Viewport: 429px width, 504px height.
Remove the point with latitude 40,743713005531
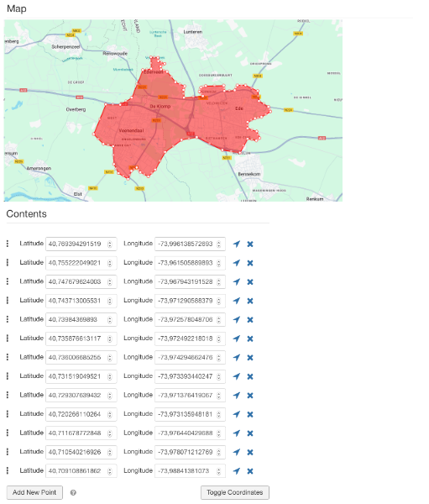[x=250, y=301]
